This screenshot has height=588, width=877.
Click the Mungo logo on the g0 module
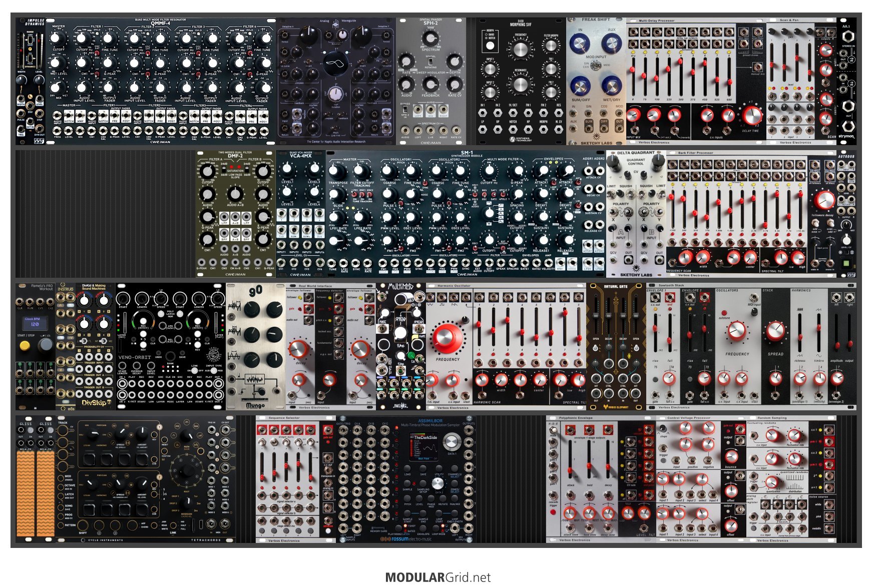pyautogui.click(x=255, y=406)
